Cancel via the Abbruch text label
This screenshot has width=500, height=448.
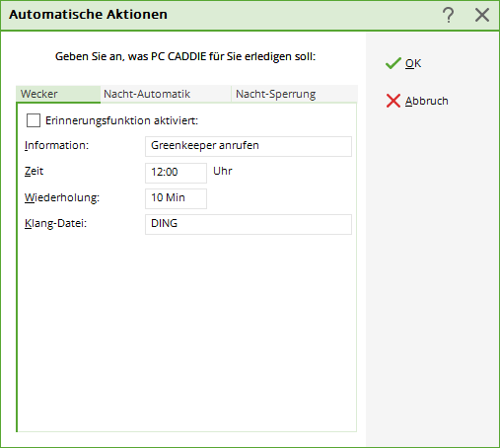(x=426, y=101)
